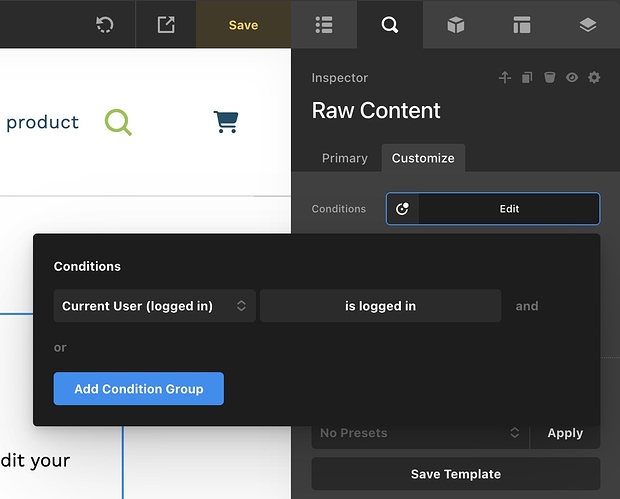The width and height of the screenshot is (620, 499).
Task: Click the Inspector gear settings icon
Action: tap(594, 78)
